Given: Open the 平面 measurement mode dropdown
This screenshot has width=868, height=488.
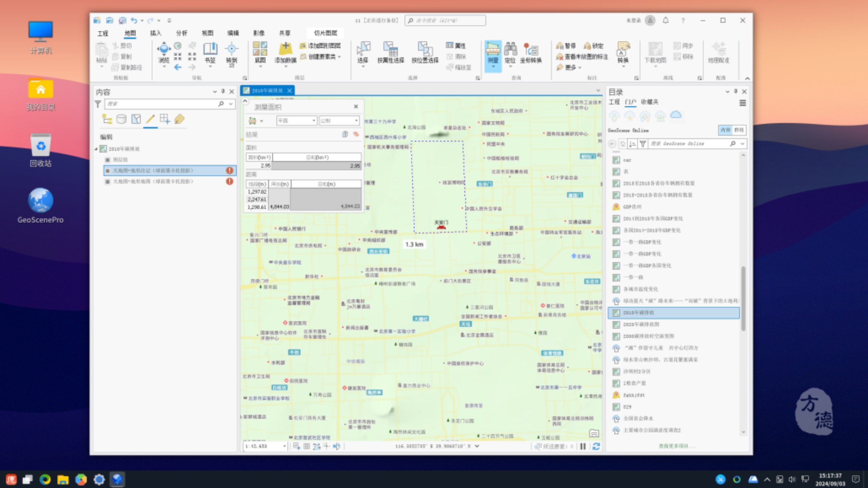Looking at the screenshot, I should click(296, 121).
